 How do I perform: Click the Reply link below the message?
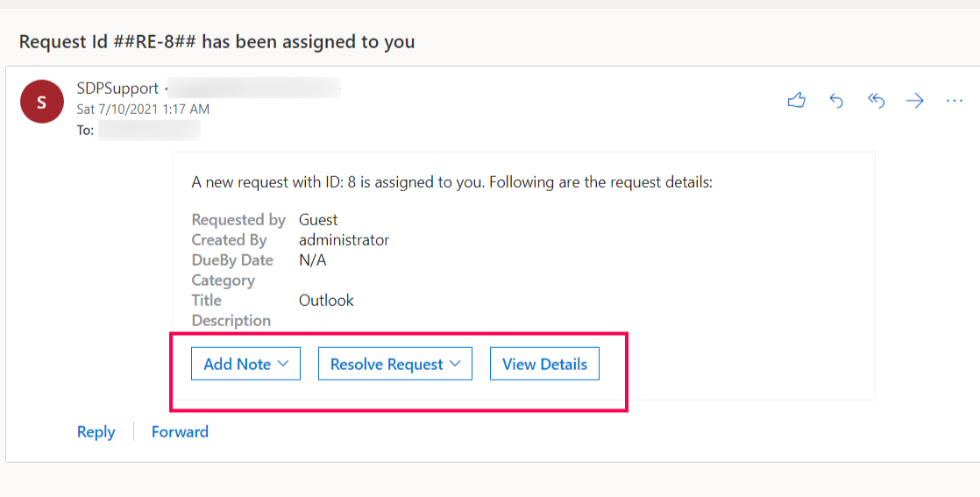96,432
